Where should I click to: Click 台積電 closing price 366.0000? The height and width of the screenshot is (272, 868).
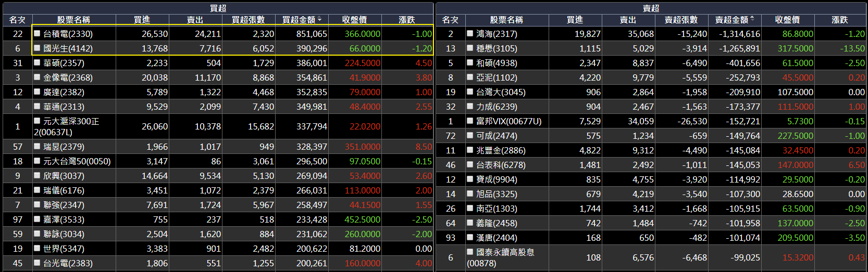362,34
